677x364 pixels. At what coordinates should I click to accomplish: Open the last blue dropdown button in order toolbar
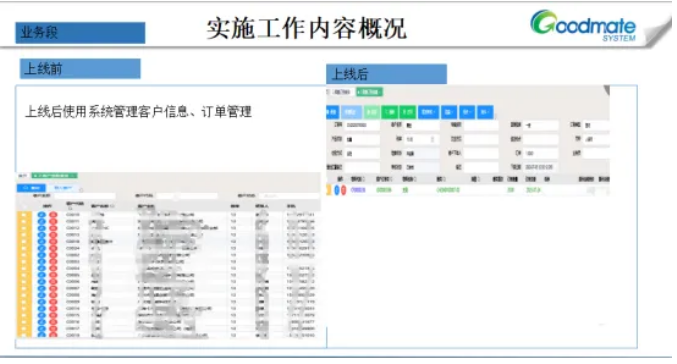coord(485,112)
